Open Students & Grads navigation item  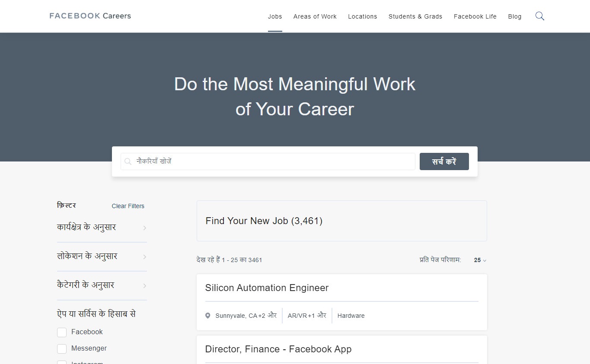tap(415, 16)
